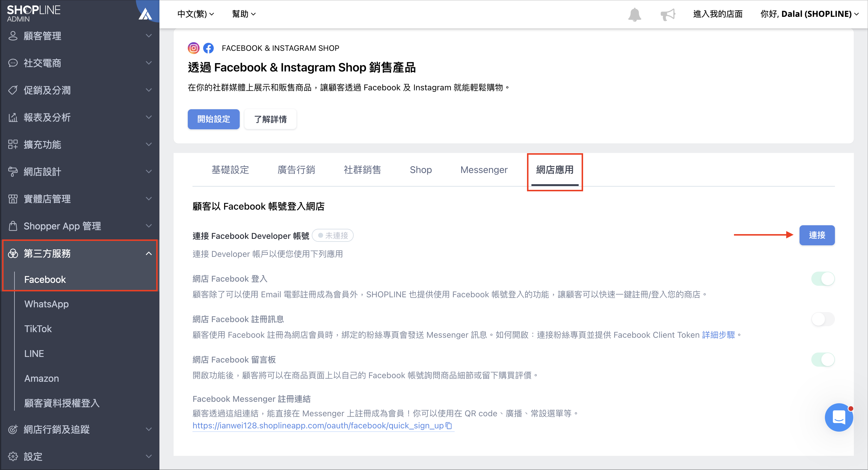Click the 報表及分析 chart icon

point(13,117)
